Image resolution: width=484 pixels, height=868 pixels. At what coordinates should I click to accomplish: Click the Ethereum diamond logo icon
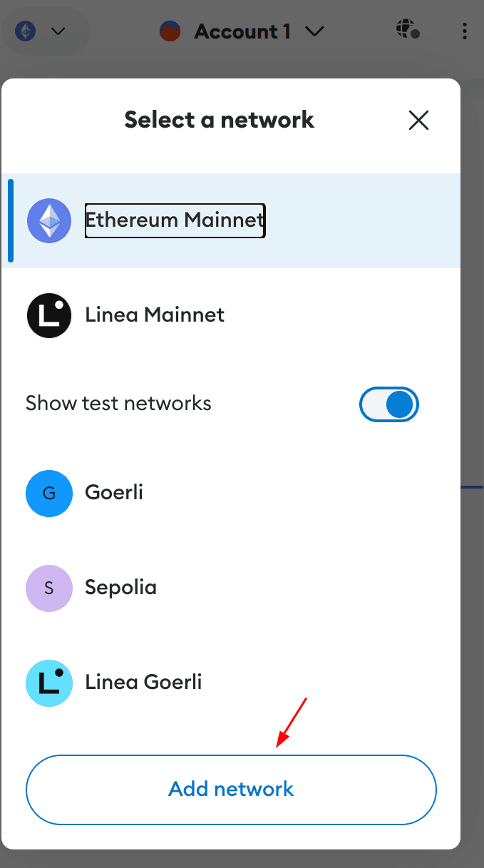(49, 220)
